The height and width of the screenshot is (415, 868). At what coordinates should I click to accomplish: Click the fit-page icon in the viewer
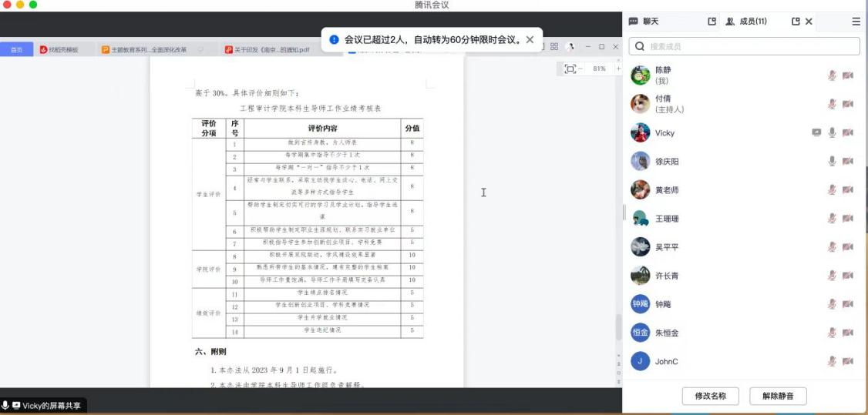(570, 69)
